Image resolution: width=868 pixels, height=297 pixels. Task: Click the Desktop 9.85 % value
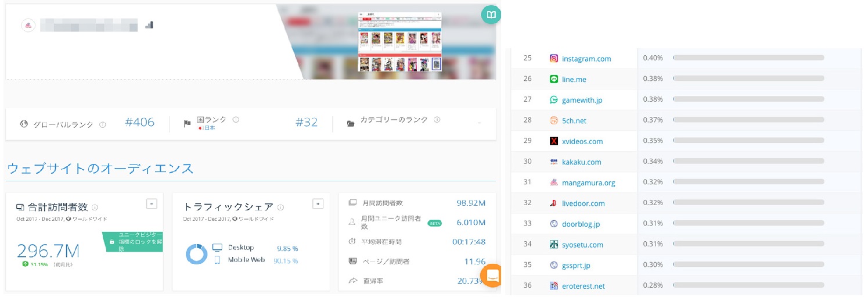287,248
